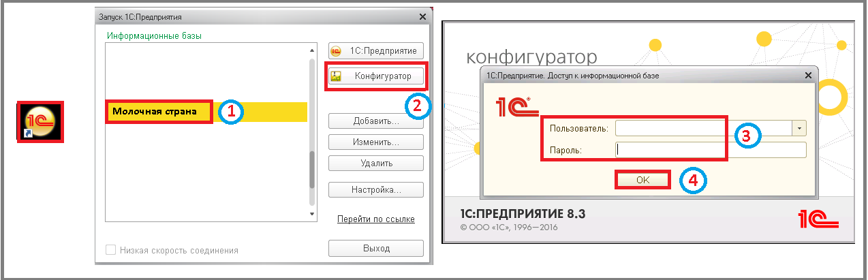Focus the Пользователь input field
Screen dimensions: 868x280
click(x=703, y=128)
